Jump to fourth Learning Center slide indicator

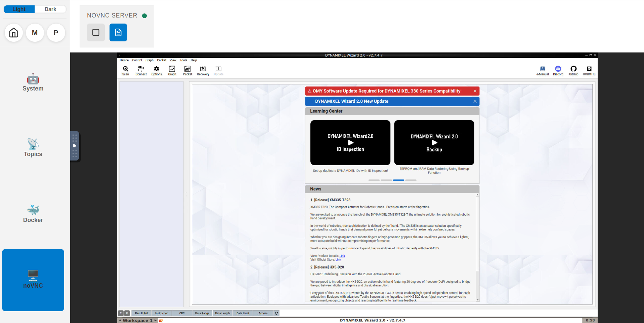click(411, 180)
